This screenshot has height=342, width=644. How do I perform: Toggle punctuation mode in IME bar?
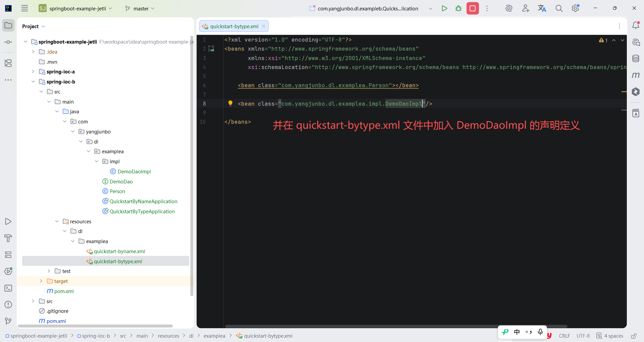click(529, 332)
